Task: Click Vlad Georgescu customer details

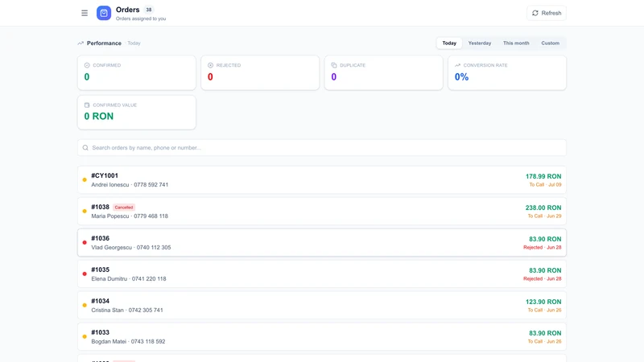Action: click(x=131, y=248)
